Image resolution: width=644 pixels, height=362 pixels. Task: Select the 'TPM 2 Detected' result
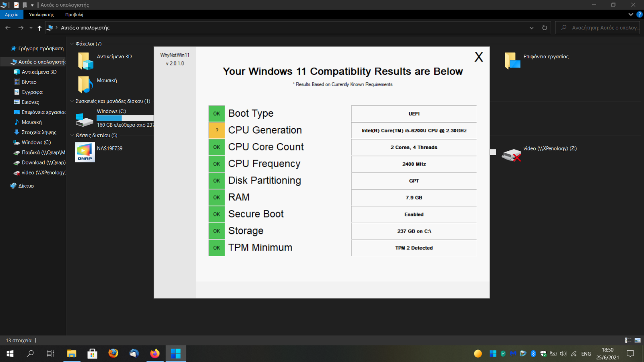pyautogui.click(x=414, y=248)
